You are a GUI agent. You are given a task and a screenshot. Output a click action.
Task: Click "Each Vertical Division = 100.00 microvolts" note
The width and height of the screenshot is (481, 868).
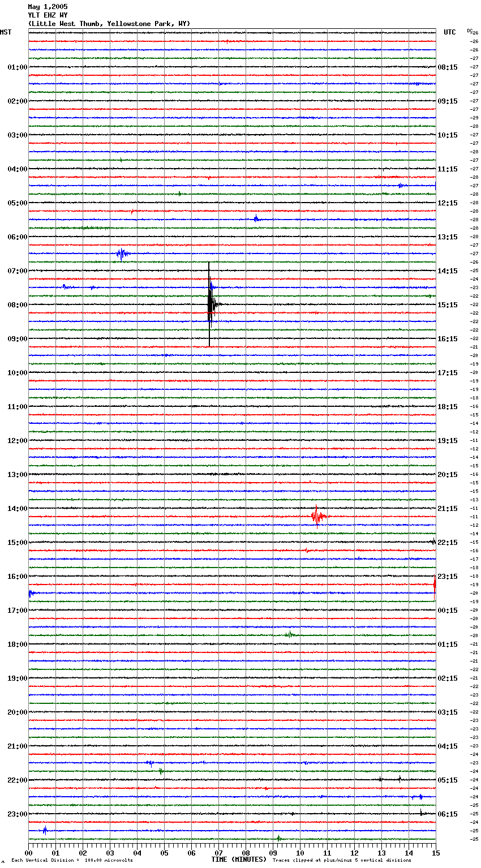(72, 860)
